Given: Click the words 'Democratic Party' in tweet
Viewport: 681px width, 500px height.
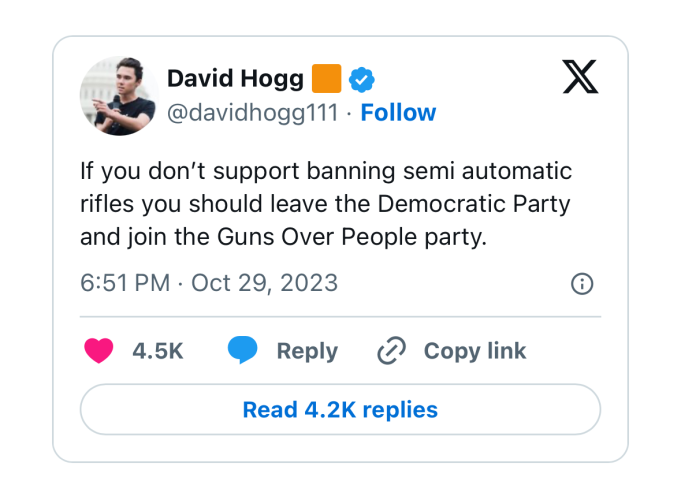Looking at the screenshot, I should [x=474, y=204].
